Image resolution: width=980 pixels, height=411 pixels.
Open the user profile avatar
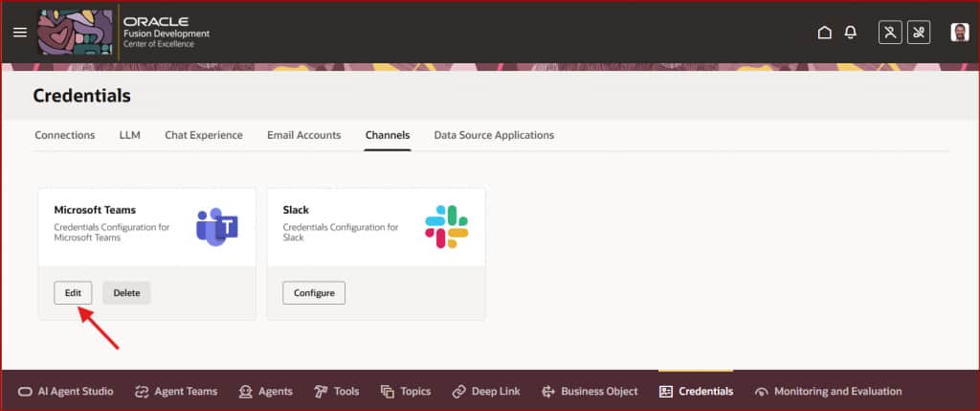click(x=959, y=33)
